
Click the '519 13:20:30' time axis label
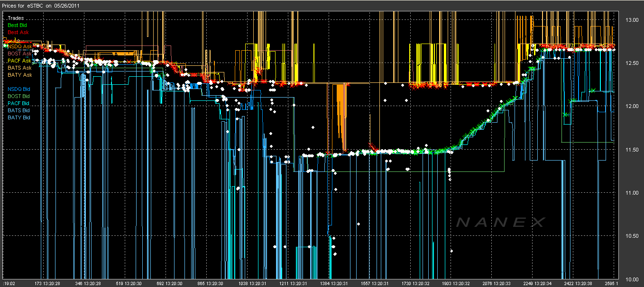tap(129, 283)
